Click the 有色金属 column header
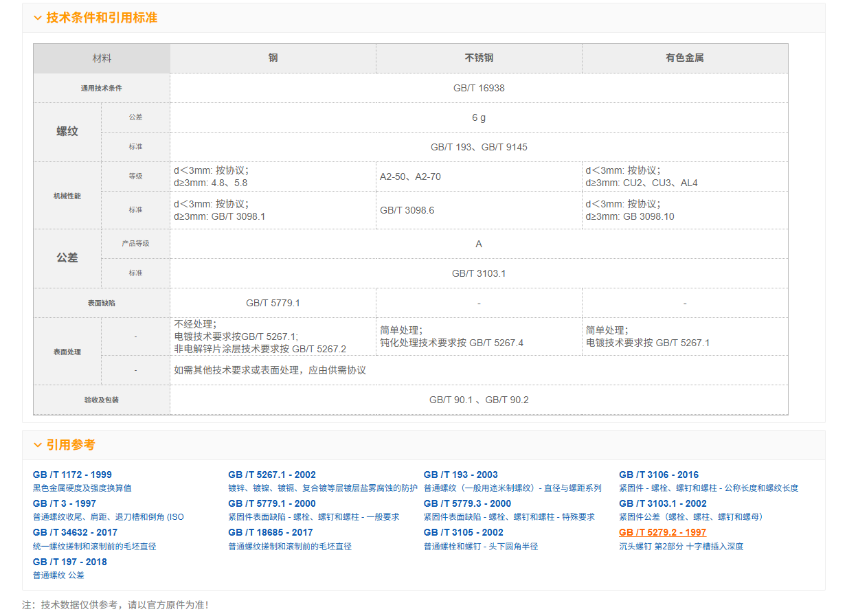The image size is (858, 616). tap(684, 58)
